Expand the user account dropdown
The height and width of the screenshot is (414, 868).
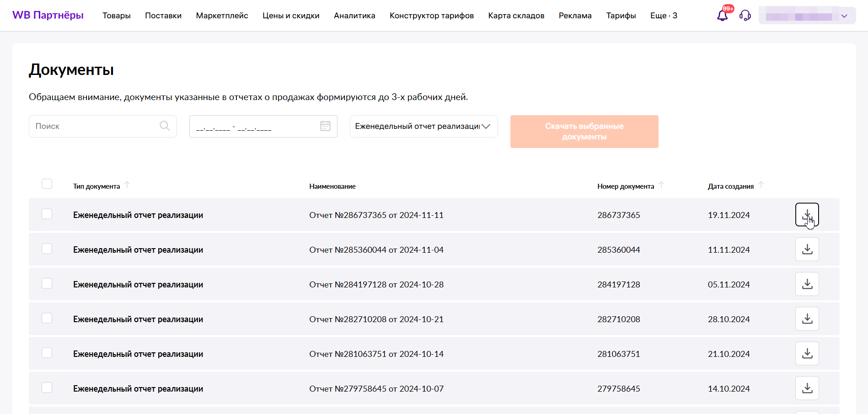pyautogui.click(x=807, y=16)
